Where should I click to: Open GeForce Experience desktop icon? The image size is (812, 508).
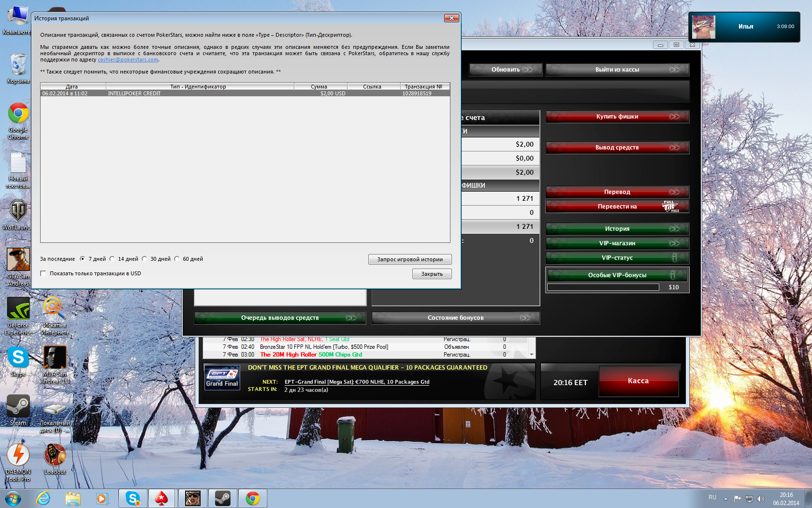tap(18, 316)
